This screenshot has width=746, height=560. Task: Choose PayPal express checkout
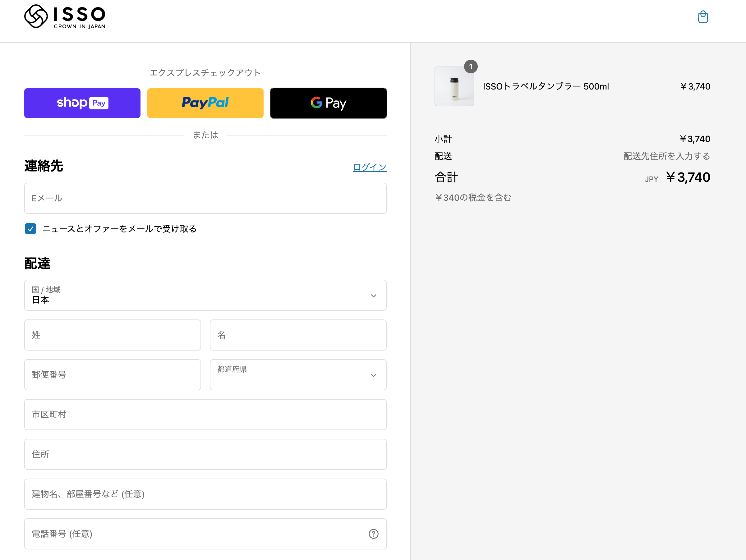pos(205,103)
